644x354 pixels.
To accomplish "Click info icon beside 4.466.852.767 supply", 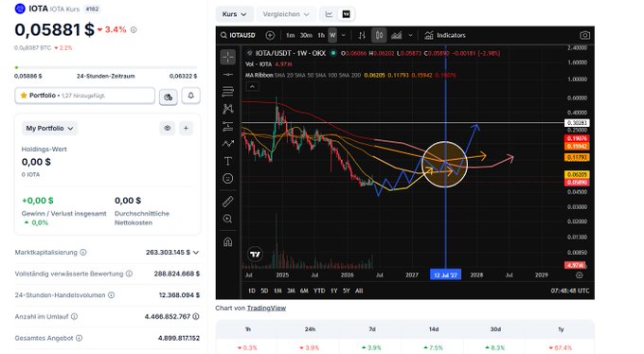I will click(196, 316).
